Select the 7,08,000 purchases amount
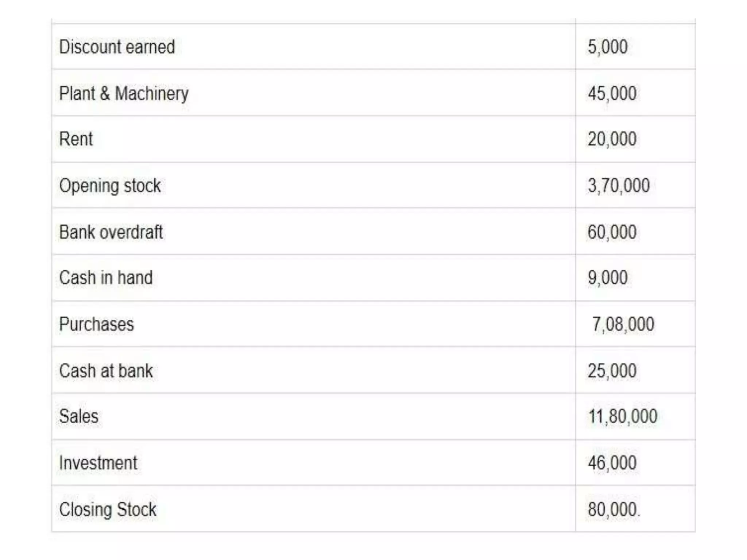 (623, 324)
